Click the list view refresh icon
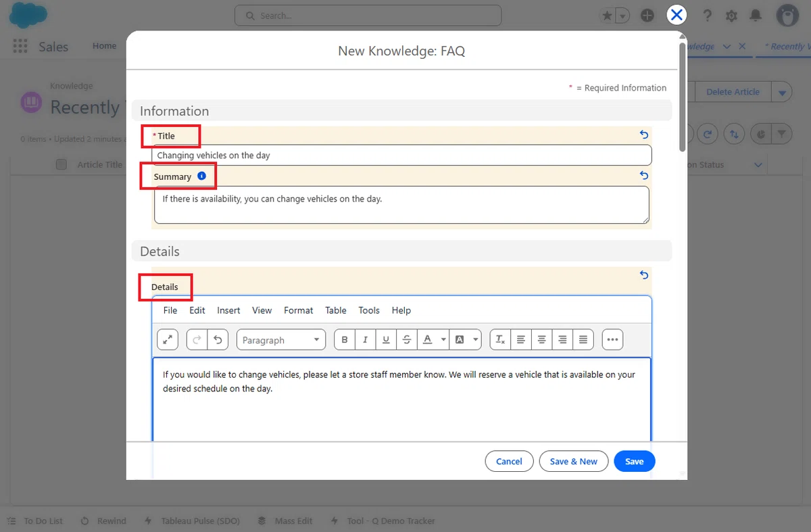The width and height of the screenshot is (811, 532). pos(708,134)
